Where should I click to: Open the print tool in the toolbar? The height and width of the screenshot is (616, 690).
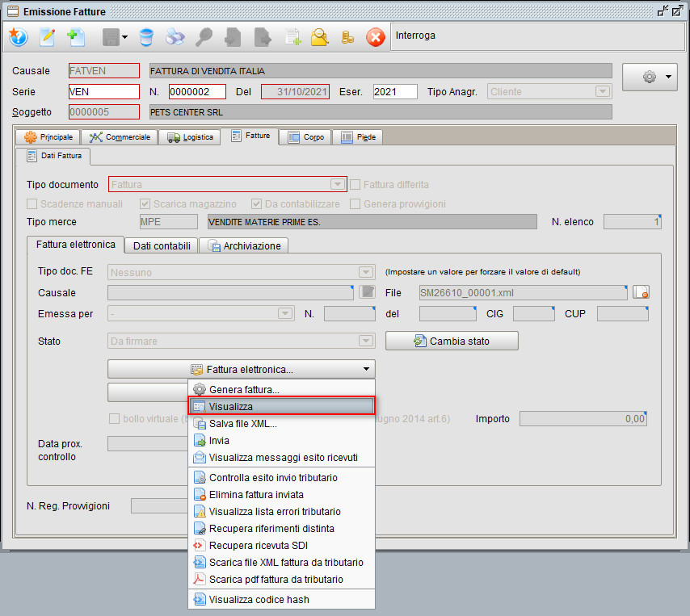[175, 37]
